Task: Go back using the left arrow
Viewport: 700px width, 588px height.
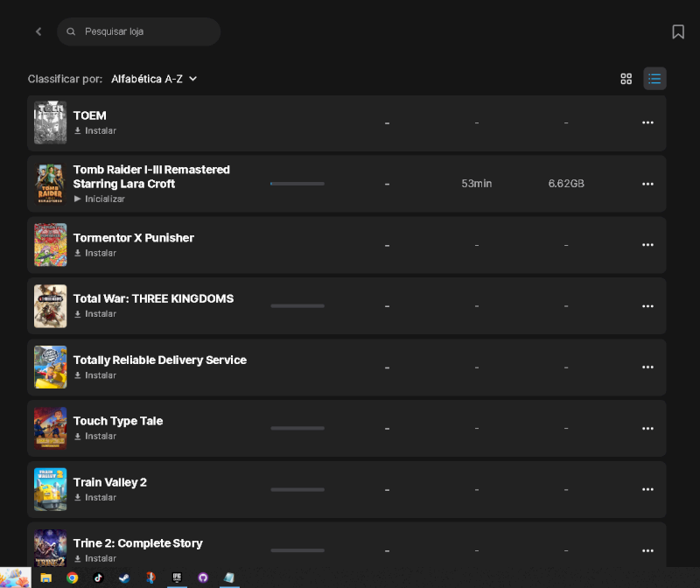Action: (38, 31)
